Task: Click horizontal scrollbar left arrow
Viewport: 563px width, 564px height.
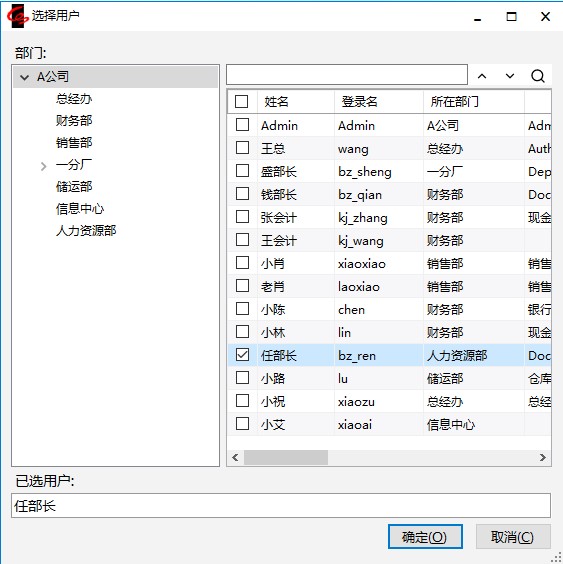Action: [x=236, y=457]
